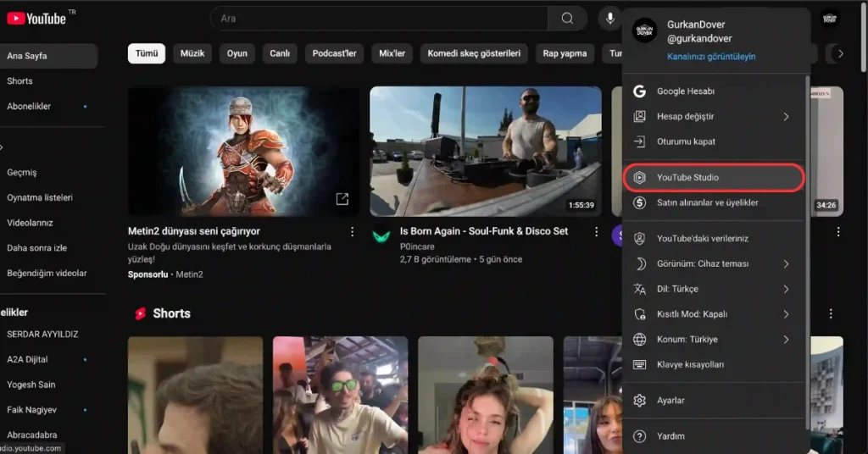Click the account avatar in top-right corner
This screenshot has width=868, height=454.
coord(829,19)
